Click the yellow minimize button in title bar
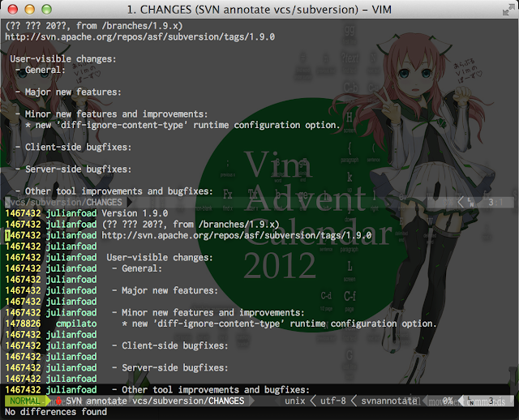 point(30,9)
